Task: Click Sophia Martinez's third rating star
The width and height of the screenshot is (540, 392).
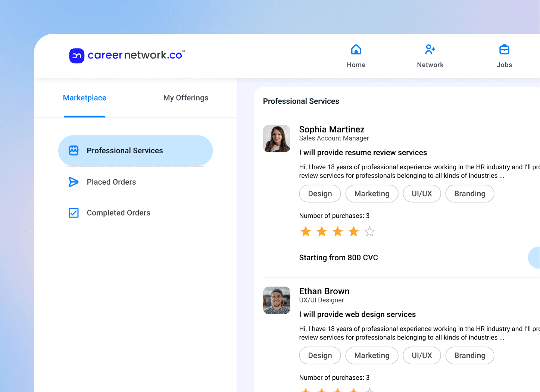Action: 338,231
